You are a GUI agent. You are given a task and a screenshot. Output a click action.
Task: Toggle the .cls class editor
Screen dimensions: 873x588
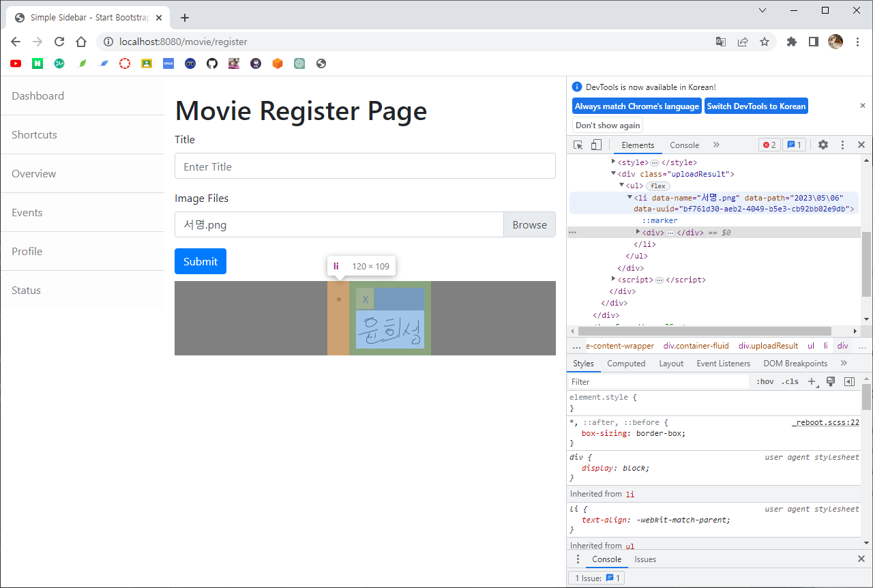tap(791, 381)
